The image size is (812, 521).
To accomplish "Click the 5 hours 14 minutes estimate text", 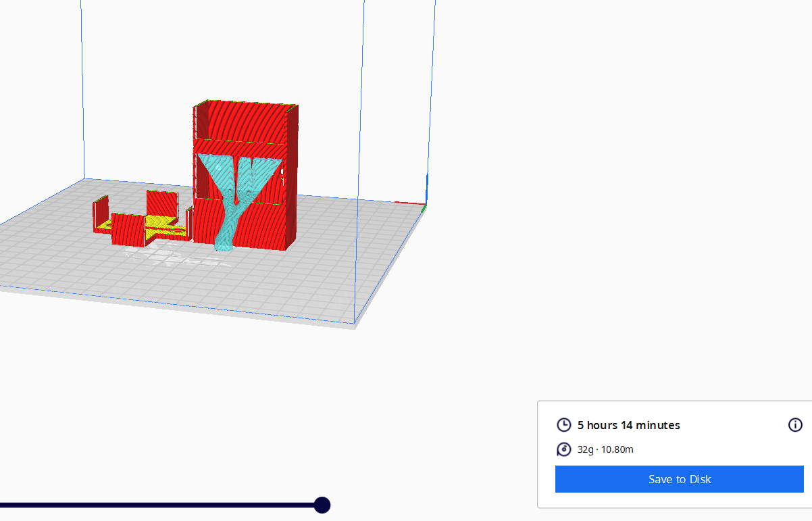I will pos(628,425).
